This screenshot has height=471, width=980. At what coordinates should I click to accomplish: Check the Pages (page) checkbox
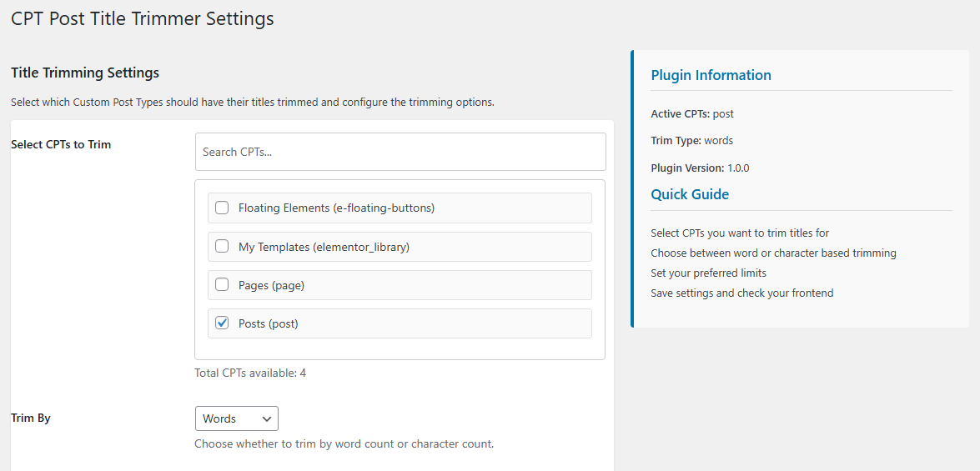click(x=222, y=285)
